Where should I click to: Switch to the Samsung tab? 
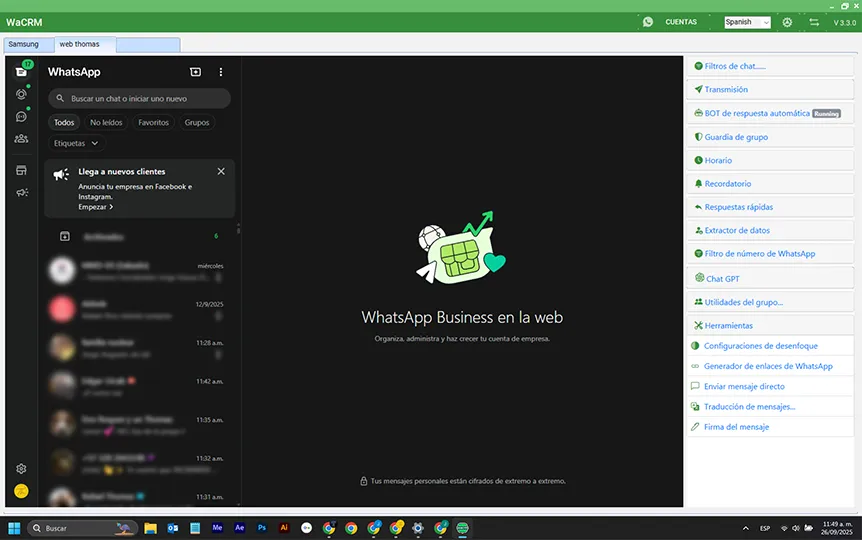pyautogui.click(x=24, y=44)
